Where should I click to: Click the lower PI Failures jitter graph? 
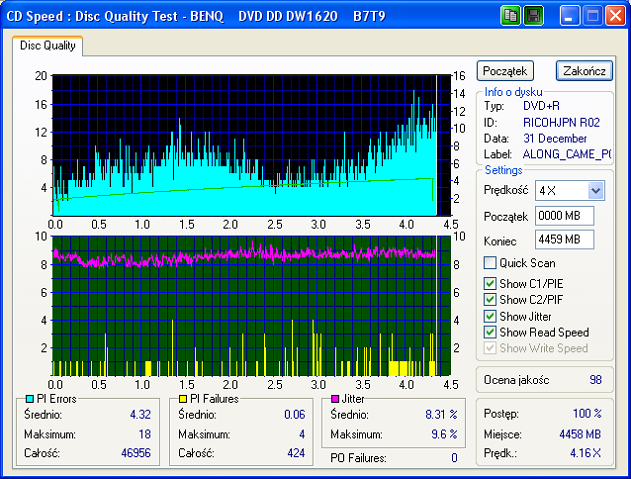252,306
